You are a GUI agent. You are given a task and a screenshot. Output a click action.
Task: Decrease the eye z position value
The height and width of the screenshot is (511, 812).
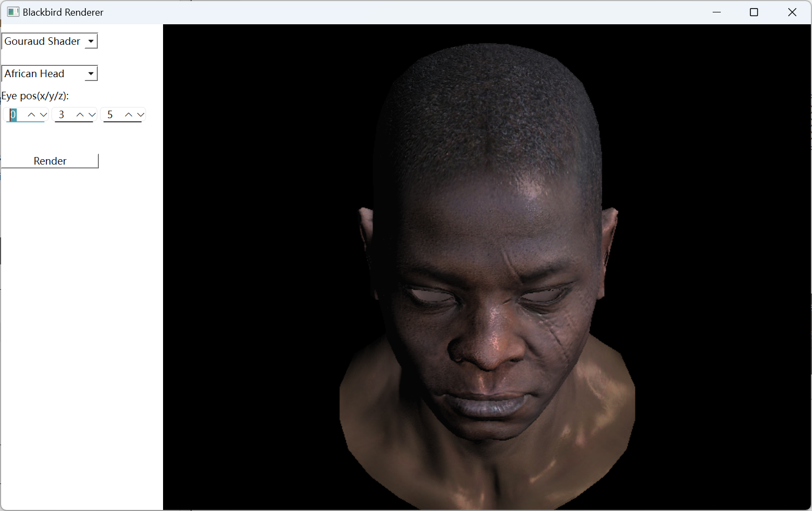tap(140, 114)
